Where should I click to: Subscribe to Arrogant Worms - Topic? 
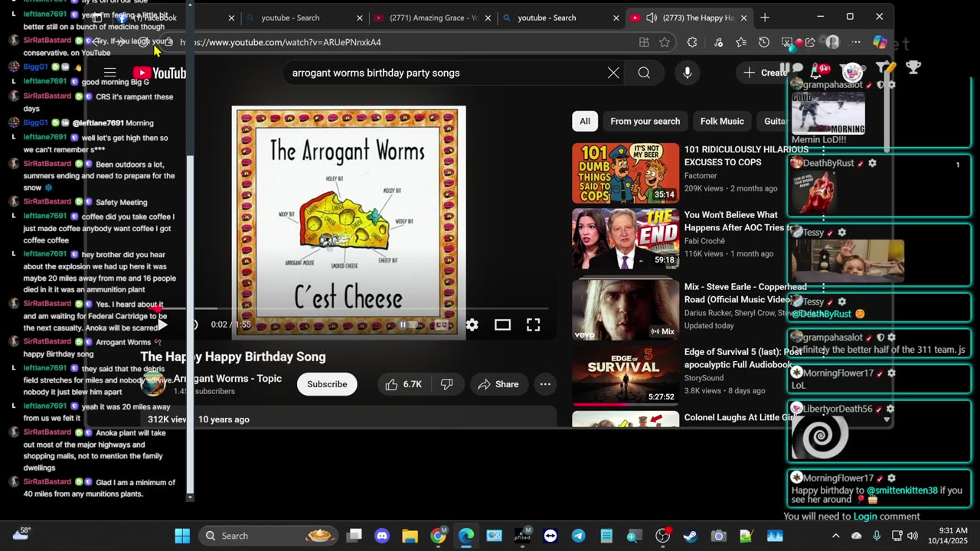coord(327,384)
